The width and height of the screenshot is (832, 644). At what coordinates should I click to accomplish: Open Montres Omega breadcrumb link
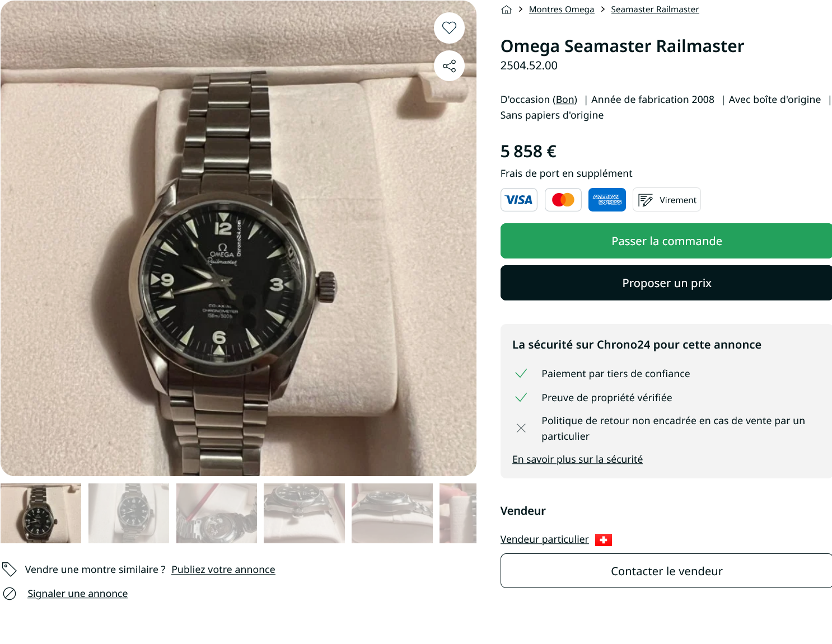pos(561,10)
